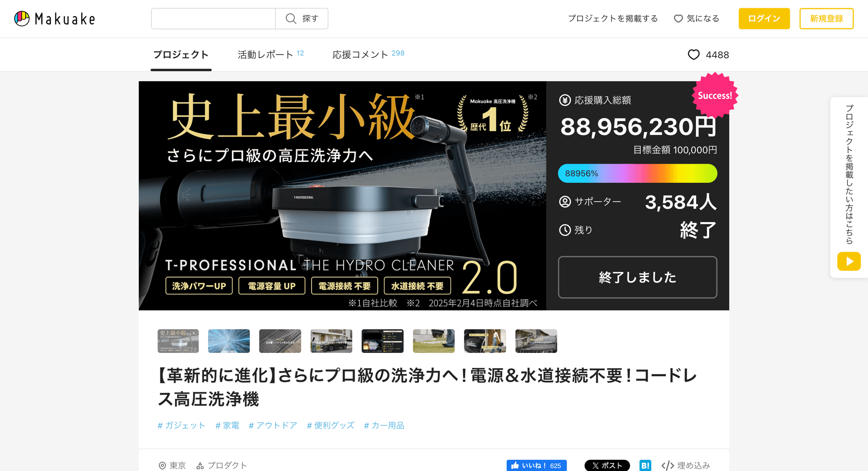Select the last thumbnail in gallery row
868x471 pixels.
(536, 341)
